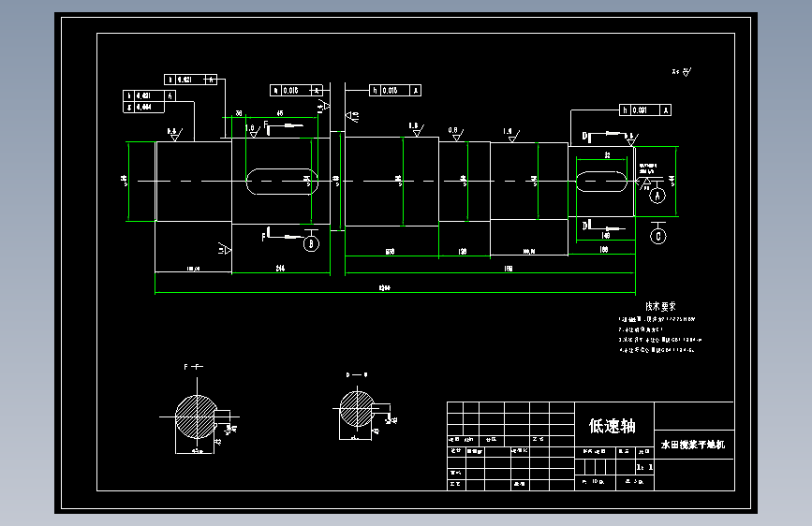This screenshot has width=812, height=526.
Task: Select the 45 dimension above the left keyway
Action: click(280, 113)
